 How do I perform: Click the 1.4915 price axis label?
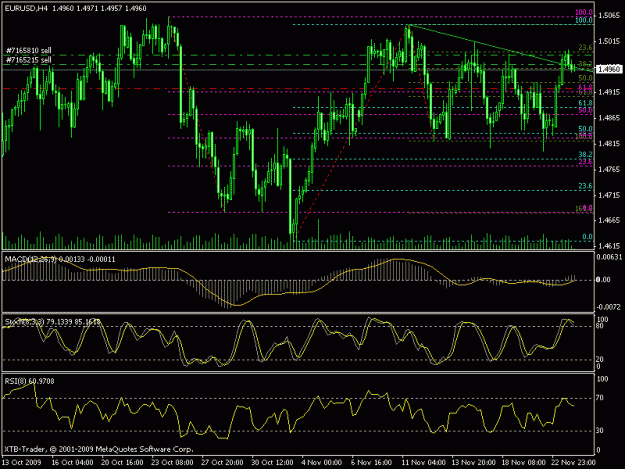[x=609, y=92]
